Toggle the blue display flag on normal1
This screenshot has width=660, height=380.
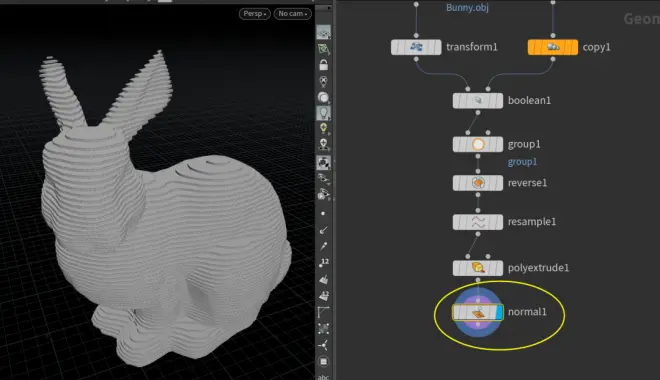(500, 312)
